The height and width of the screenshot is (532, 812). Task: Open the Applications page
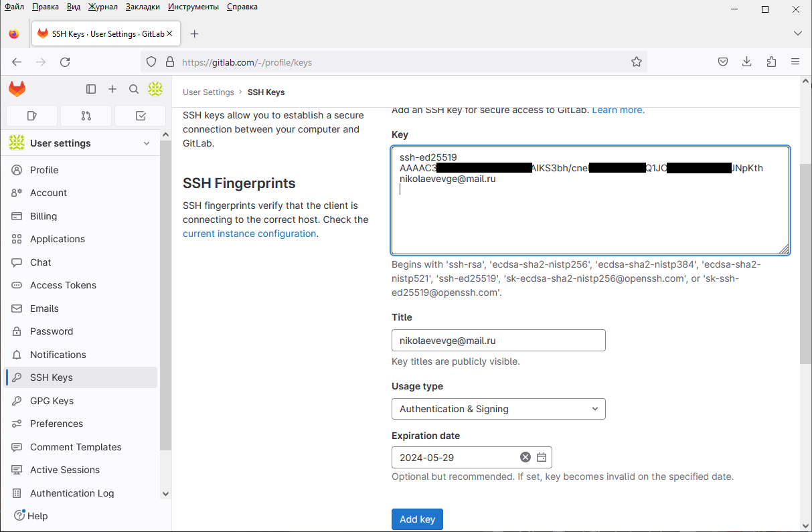(x=81, y=239)
